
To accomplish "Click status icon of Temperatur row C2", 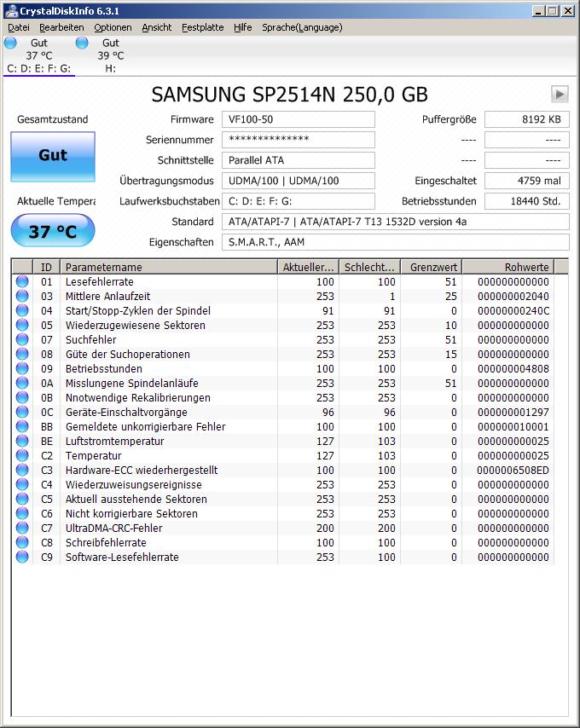I will (22, 455).
